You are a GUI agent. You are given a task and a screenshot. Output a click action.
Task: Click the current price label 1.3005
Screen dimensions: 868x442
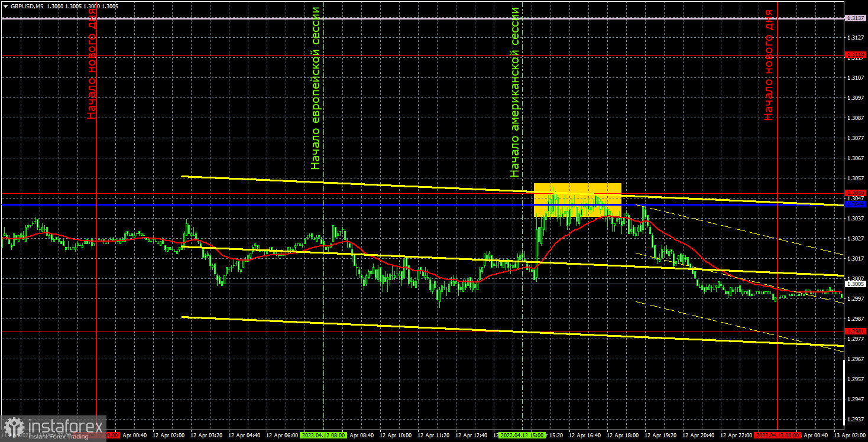coord(855,284)
